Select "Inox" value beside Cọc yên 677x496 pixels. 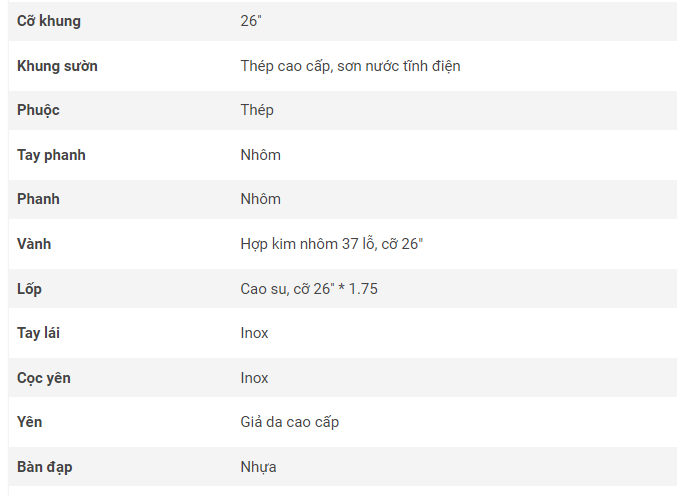click(254, 378)
